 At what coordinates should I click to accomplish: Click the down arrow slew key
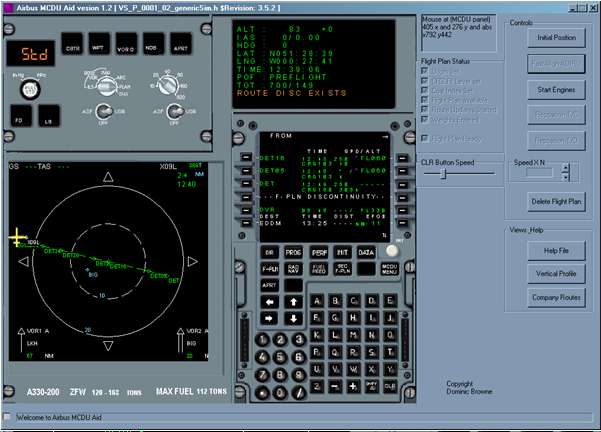pos(294,318)
